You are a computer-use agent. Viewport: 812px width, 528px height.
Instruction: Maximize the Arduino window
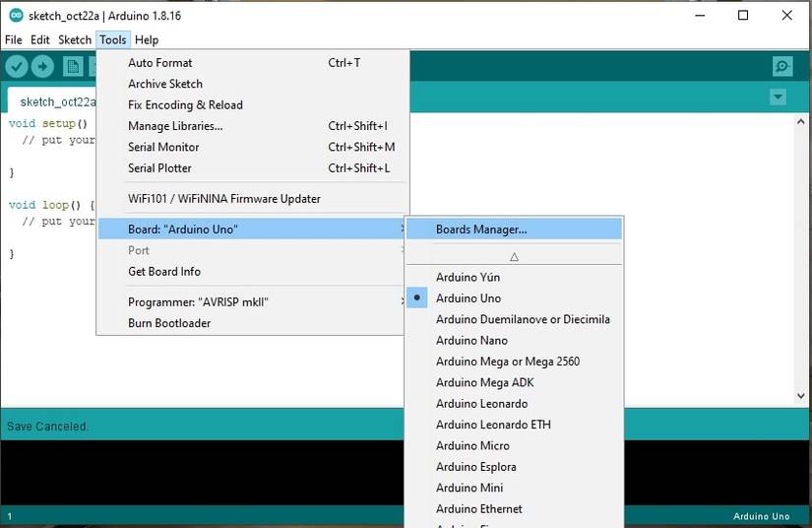tap(743, 16)
